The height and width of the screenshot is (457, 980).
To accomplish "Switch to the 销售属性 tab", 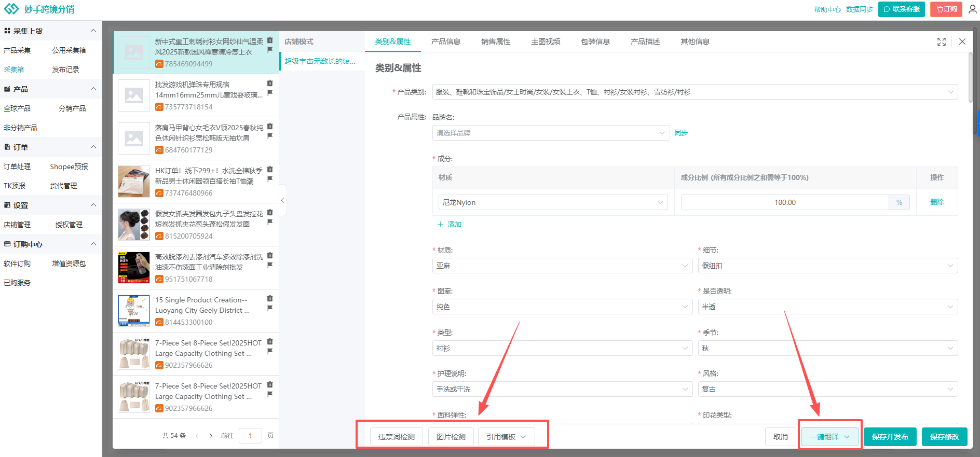I will (x=496, y=41).
